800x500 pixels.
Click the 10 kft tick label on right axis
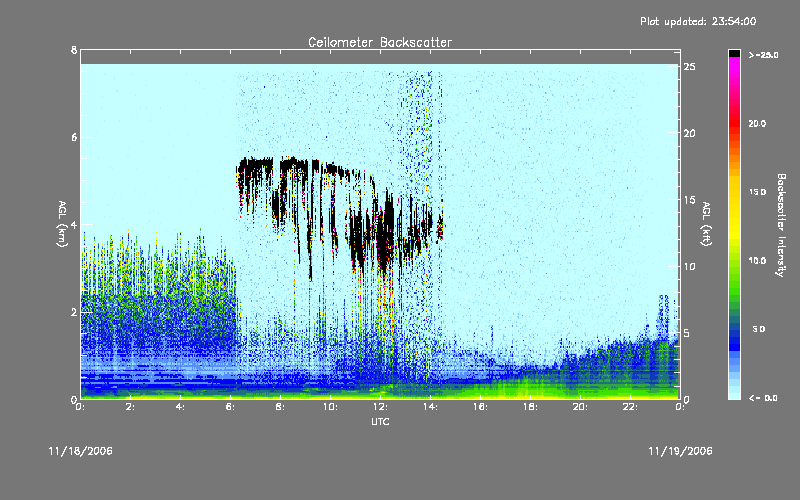pos(690,266)
